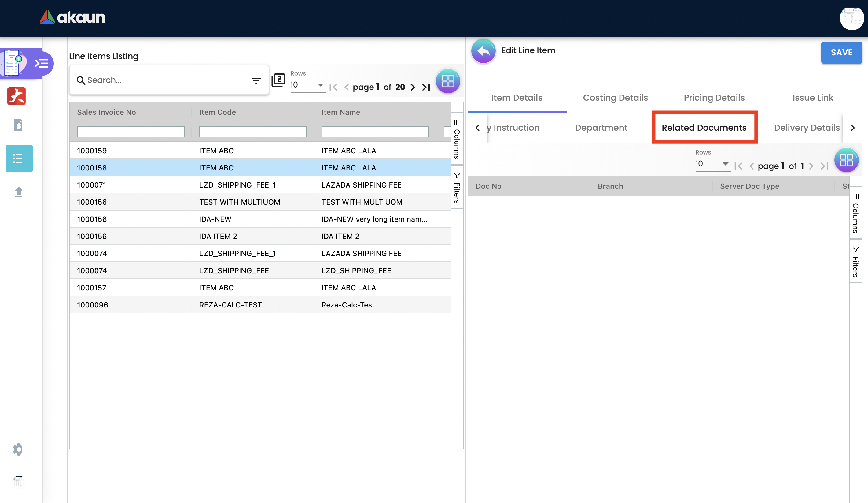Open the line items list icon in the sidebar

19,158
